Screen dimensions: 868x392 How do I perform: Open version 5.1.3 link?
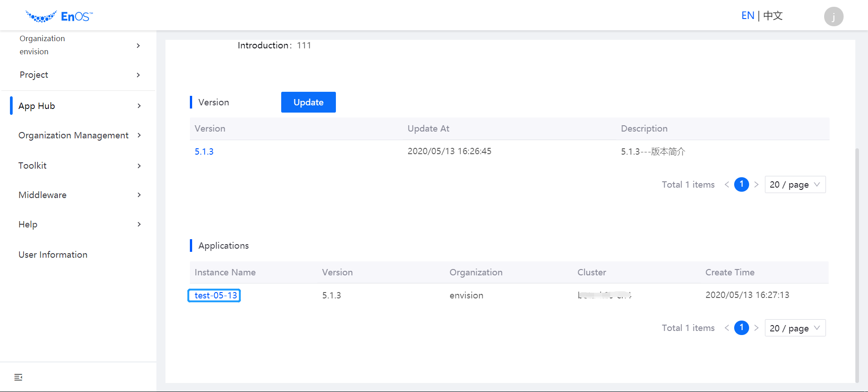[x=204, y=151]
